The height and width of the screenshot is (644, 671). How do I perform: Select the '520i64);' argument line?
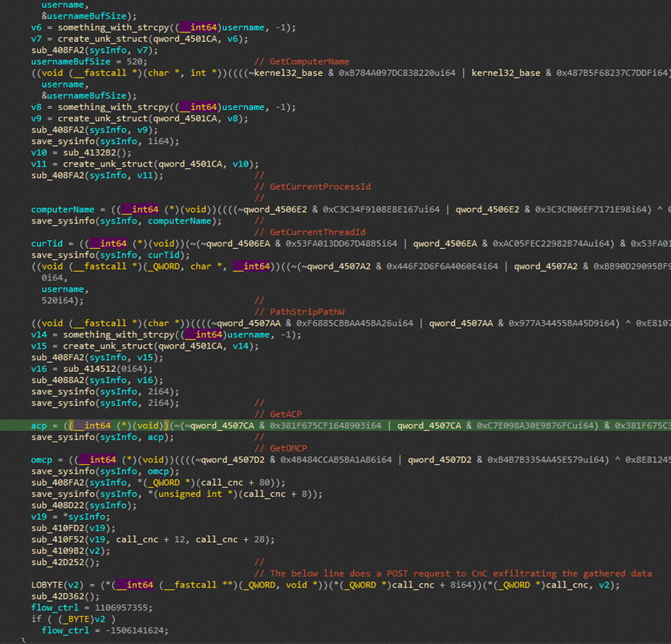pyautogui.click(x=63, y=300)
